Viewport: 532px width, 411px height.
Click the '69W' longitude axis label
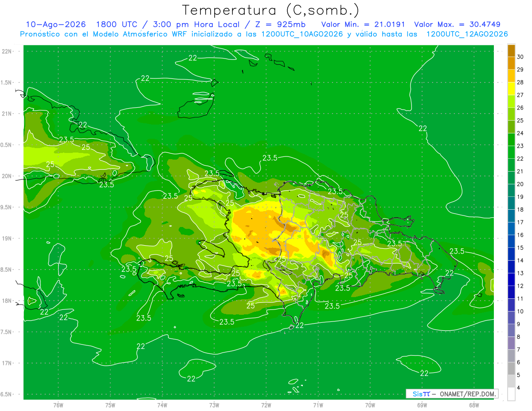point(422,405)
